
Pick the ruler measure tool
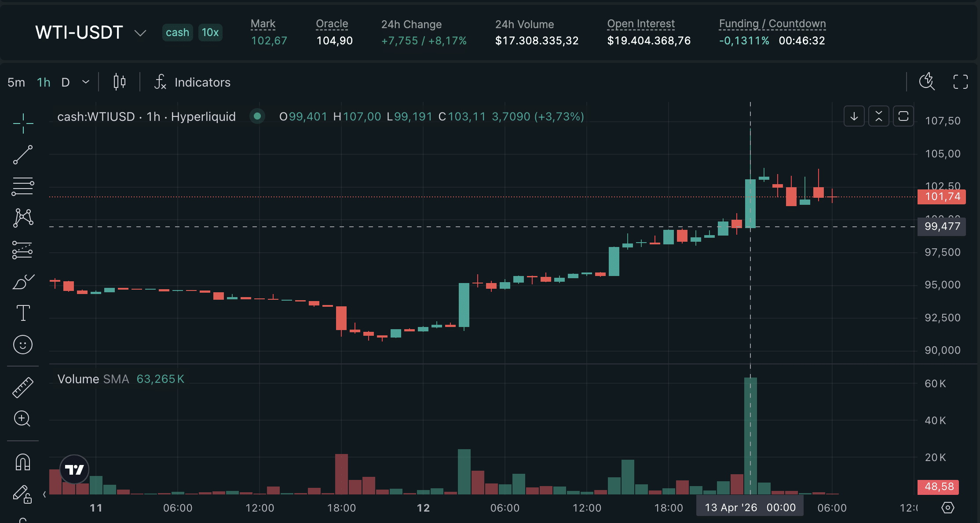pos(23,387)
